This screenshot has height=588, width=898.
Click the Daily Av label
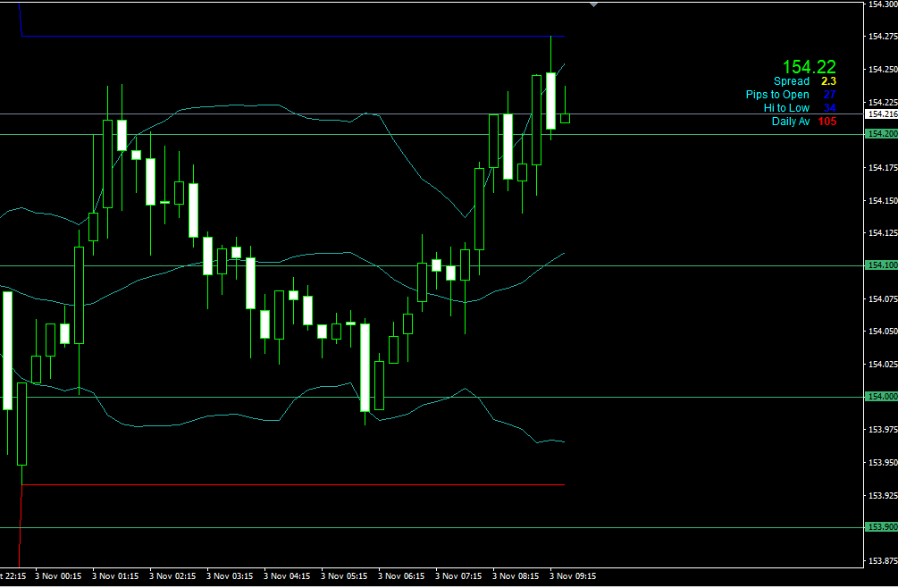tap(791, 122)
